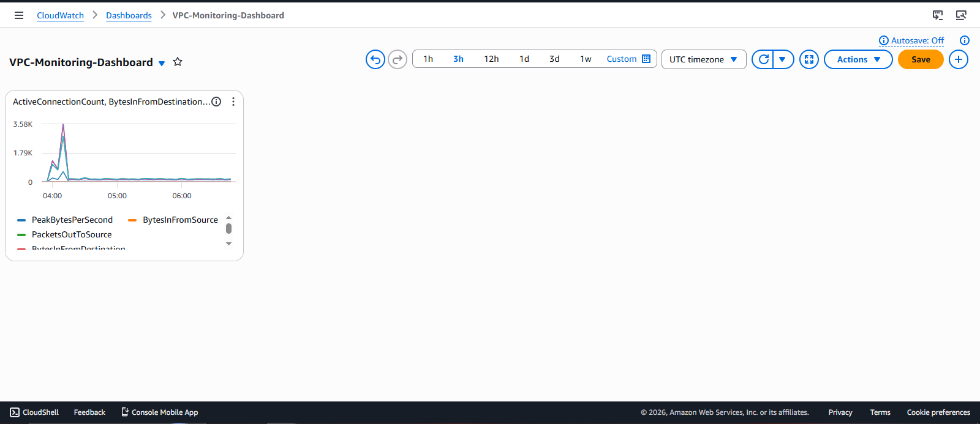This screenshot has width=980, height=424.
Task: Open the Privacy footer link
Action: coord(840,412)
